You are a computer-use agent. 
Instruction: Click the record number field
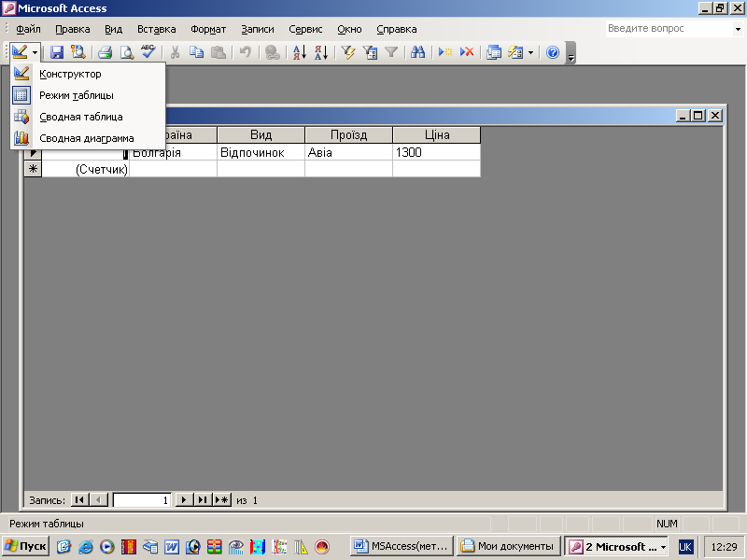142,500
